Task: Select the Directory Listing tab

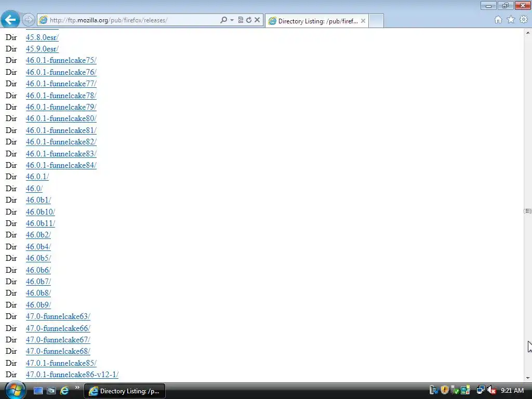Action: coord(317,21)
